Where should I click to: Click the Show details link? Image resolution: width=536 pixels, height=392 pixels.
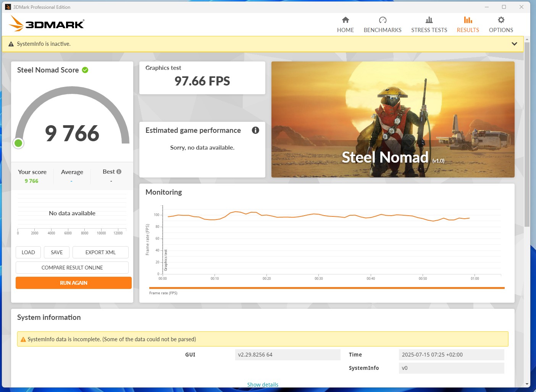(263, 384)
